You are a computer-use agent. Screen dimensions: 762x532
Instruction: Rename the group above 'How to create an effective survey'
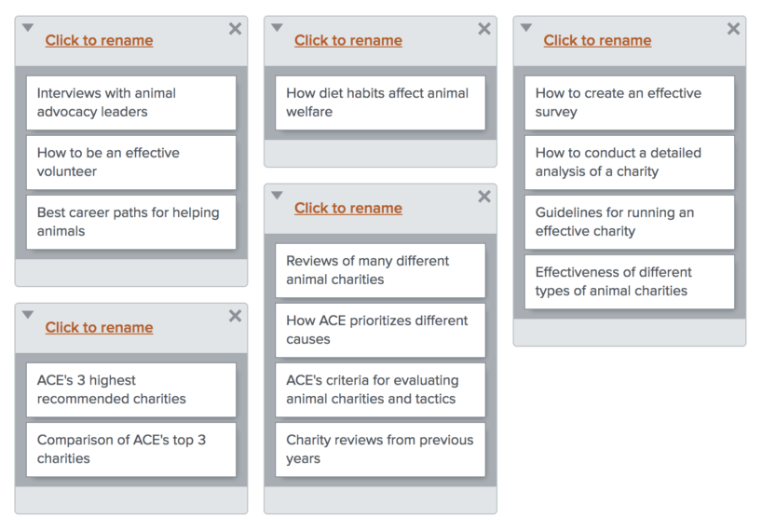click(x=598, y=40)
